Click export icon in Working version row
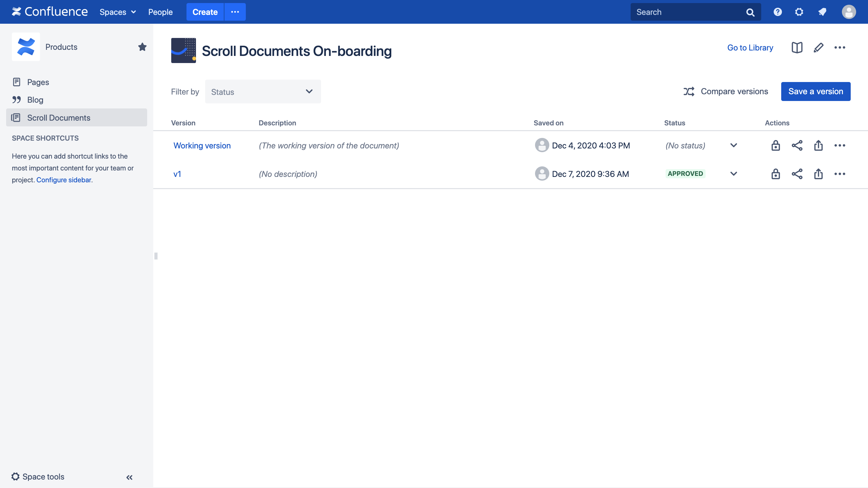This screenshot has width=868, height=488. click(x=818, y=145)
